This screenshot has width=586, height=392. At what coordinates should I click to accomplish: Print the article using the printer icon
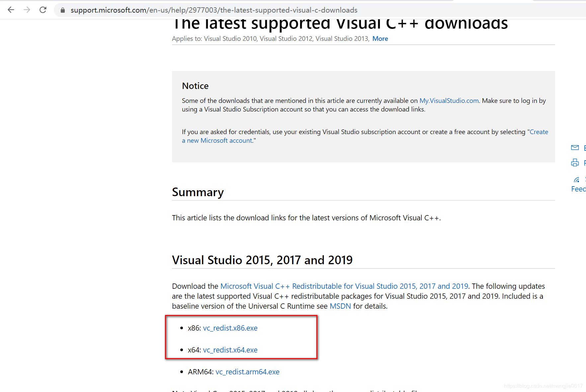point(575,163)
